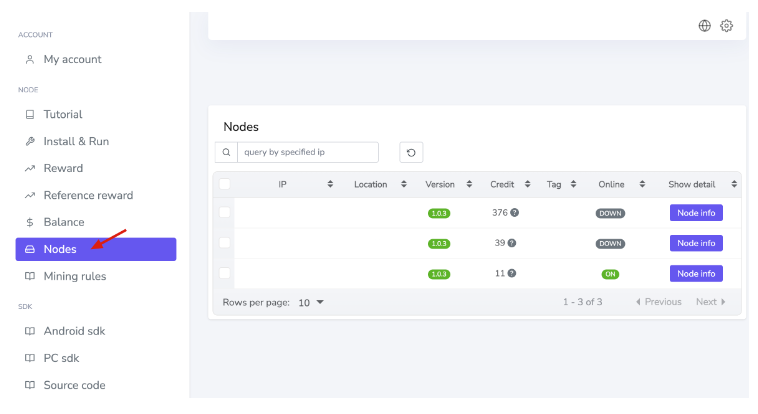Screen dimensions: 758x414
Task: Tick the checkbox for the credit 39 row
Action: pyautogui.click(x=225, y=243)
